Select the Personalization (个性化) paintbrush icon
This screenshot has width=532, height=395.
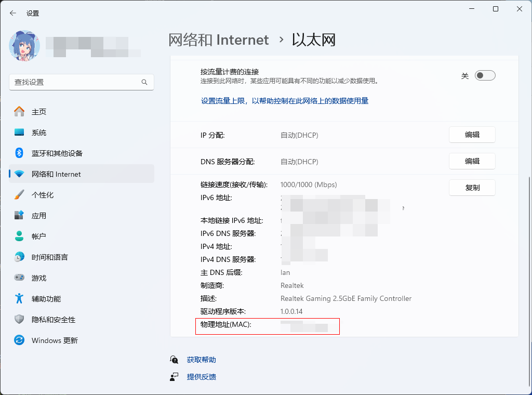19,195
